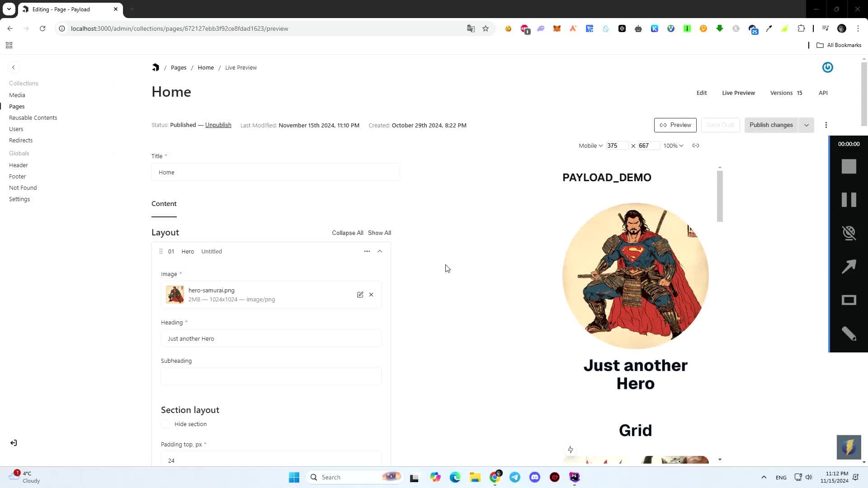Image resolution: width=868 pixels, height=488 pixels.
Task: Edit the hero-samurai.png image
Action: click(x=360, y=295)
